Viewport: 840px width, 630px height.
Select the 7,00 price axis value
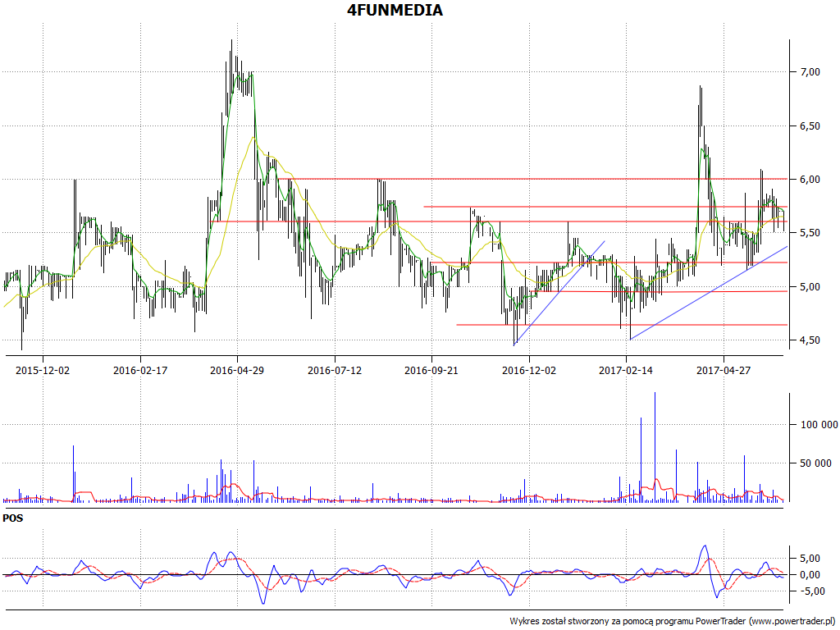[x=810, y=72]
